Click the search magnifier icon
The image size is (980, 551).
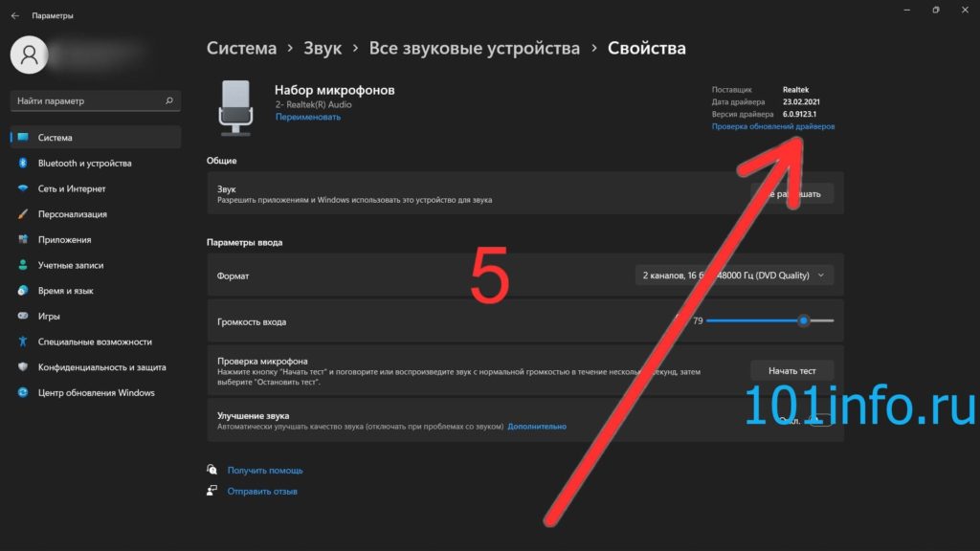coord(168,100)
